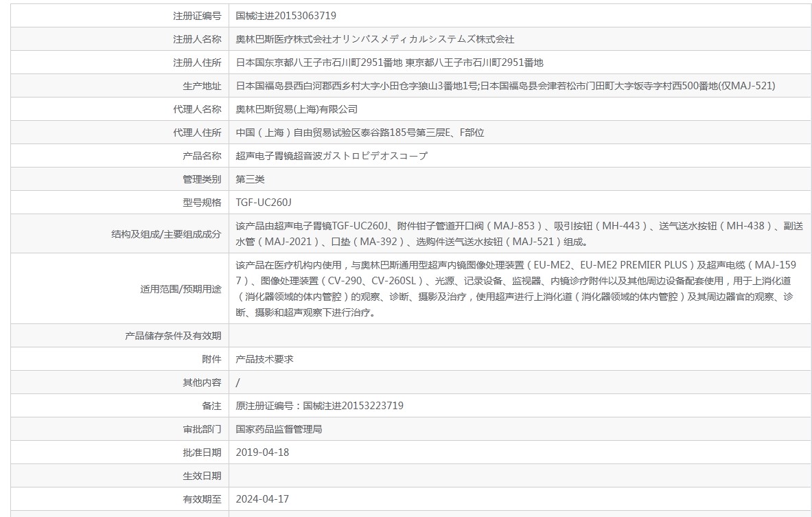This screenshot has width=812, height=517.
Task: Click the 生效日期 label
Action: [x=202, y=476]
